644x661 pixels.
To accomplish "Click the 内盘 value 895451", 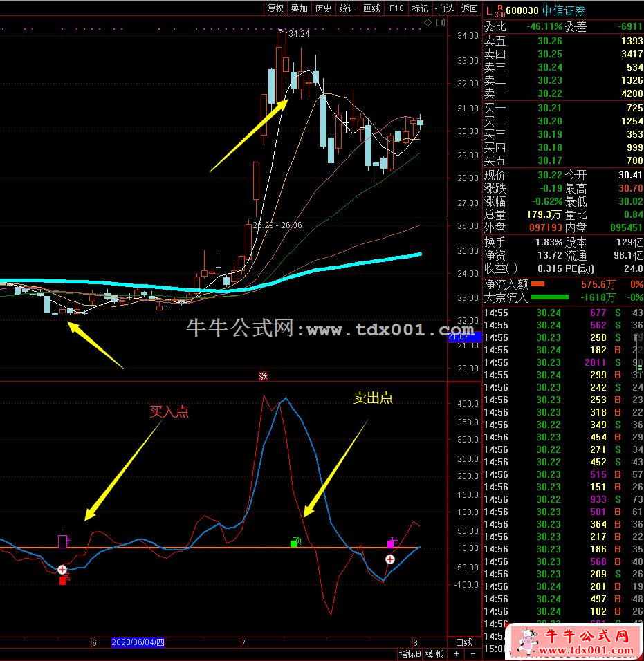I will (626, 227).
